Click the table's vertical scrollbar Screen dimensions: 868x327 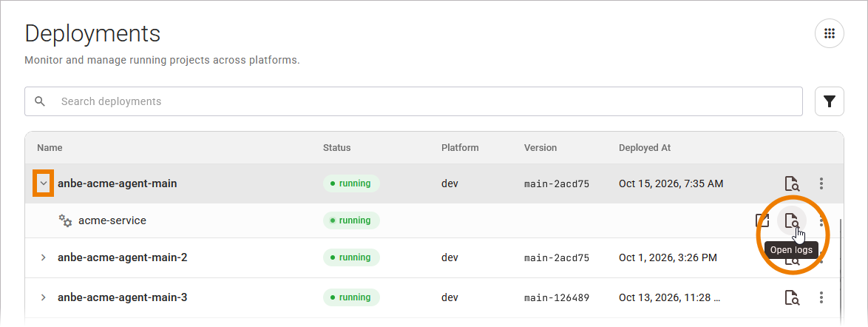(x=841, y=272)
